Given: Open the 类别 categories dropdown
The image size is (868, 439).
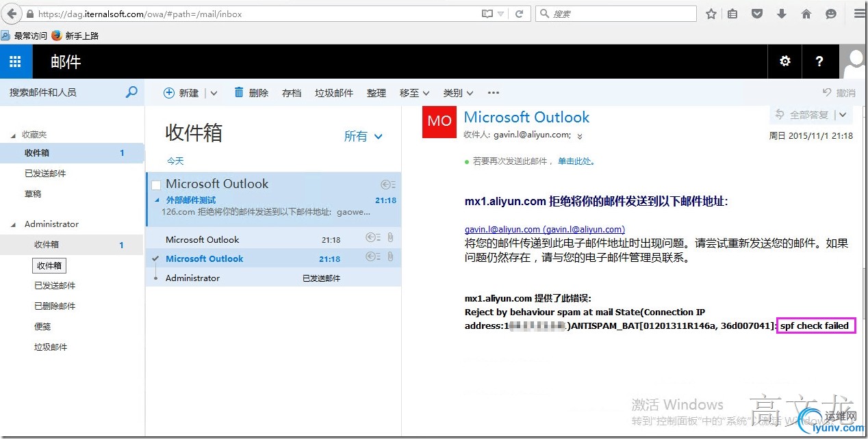Looking at the screenshot, I should (x=458, y=93).
